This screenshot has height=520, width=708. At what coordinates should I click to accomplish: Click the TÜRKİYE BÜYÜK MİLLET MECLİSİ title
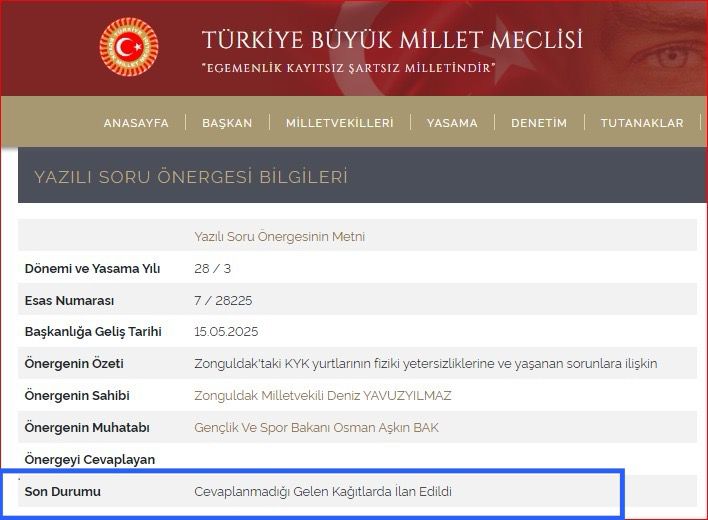[392, 40]
